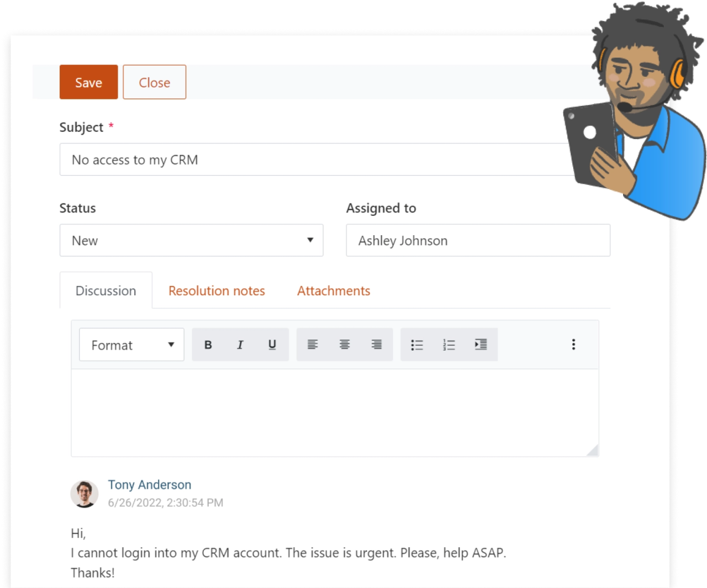Image resolution: width=707 pixels, height=588 pixels.
Task: Align text to the right
Action: pyautogui.click(x=376, y=345)
